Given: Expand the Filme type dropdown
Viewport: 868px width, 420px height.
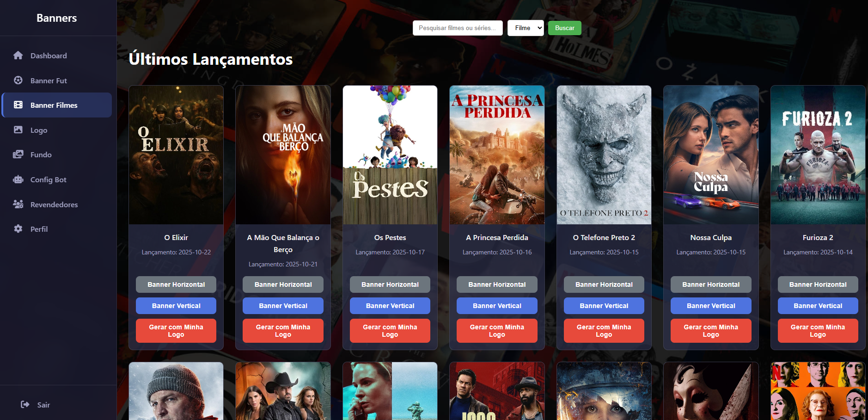Looking at the screenshot, I should coord(526,28).
